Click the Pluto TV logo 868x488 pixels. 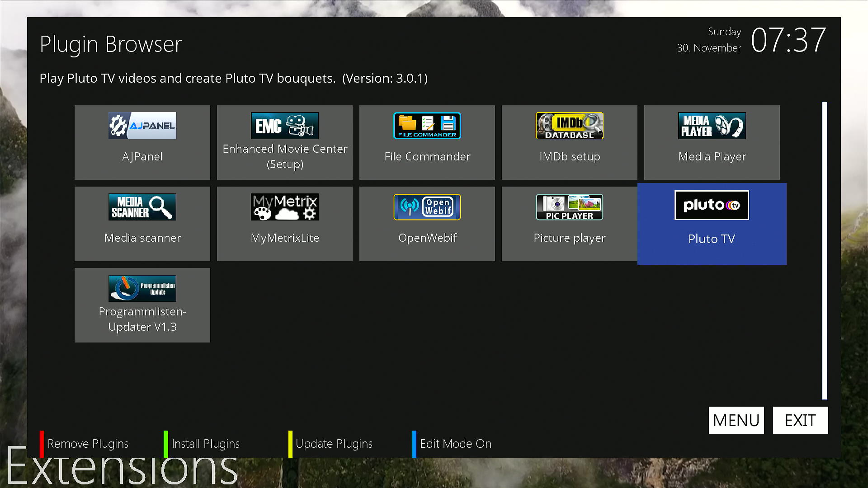[712, 205]
